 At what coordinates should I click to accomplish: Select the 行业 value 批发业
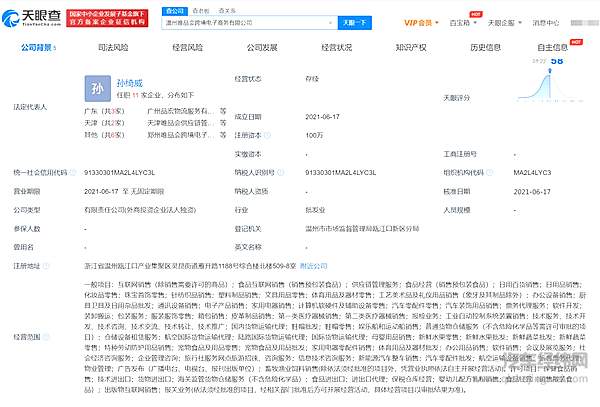315,210
